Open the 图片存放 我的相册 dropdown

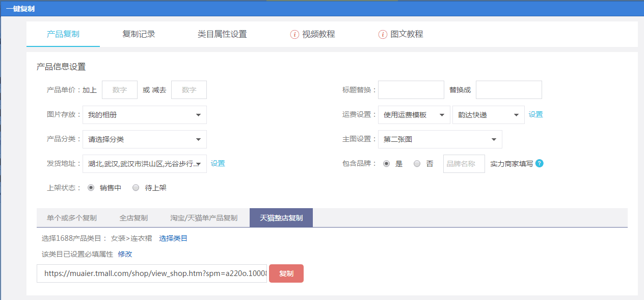coord(145,115)
